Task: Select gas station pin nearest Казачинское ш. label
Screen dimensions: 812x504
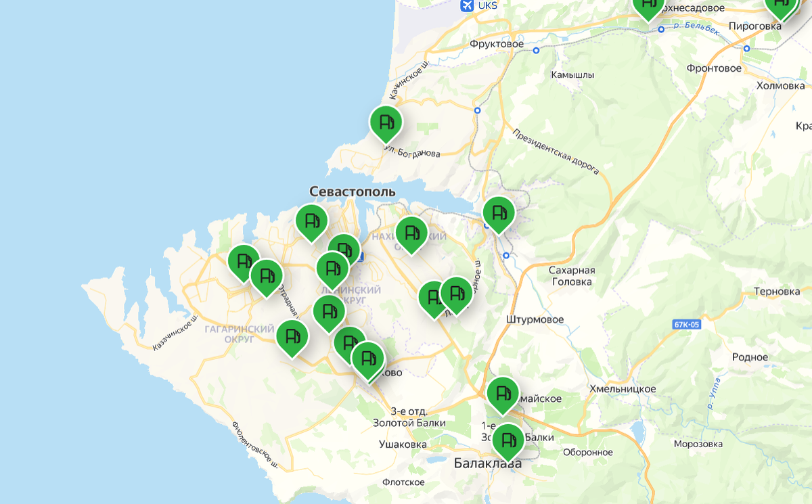Action: [244, 261]
